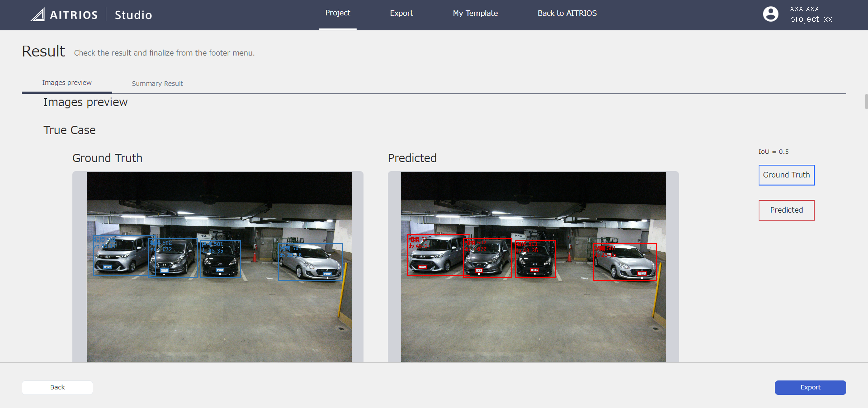Screen dimensions: 868x408
Task: Click Back to AITRIOS
Action: 567,13
